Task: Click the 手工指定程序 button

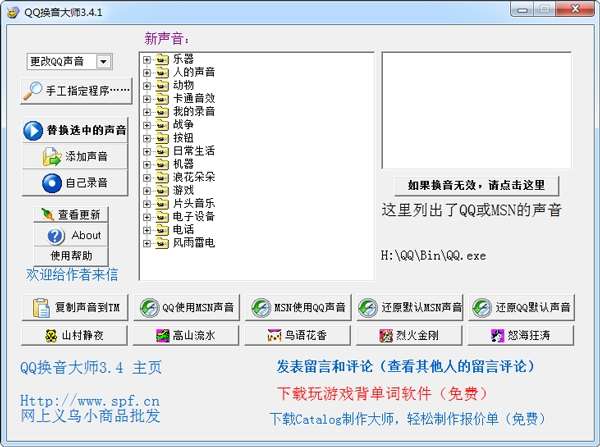Action: 77,91
